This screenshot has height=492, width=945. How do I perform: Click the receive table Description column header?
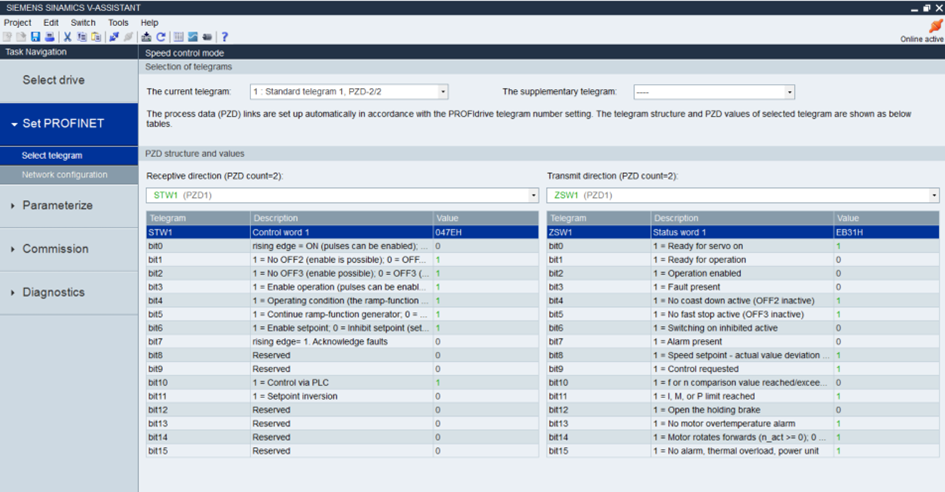coord(342,218)
